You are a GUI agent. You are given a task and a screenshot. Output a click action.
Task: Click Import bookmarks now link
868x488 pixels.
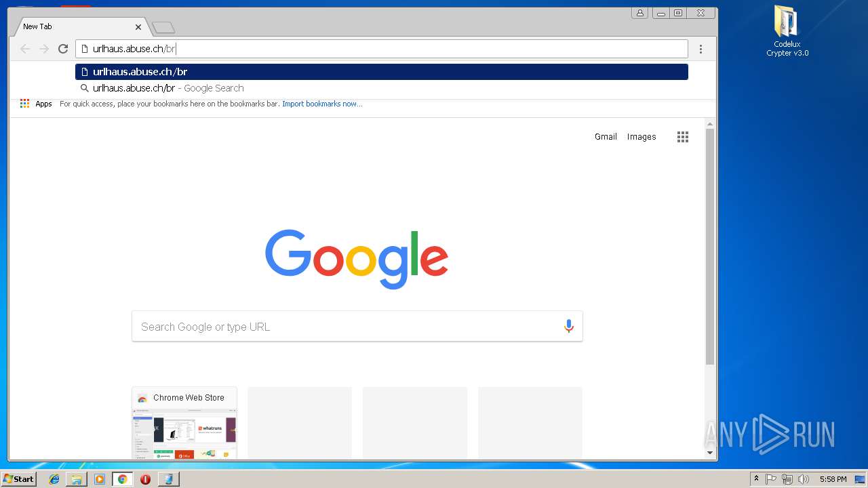322,104
